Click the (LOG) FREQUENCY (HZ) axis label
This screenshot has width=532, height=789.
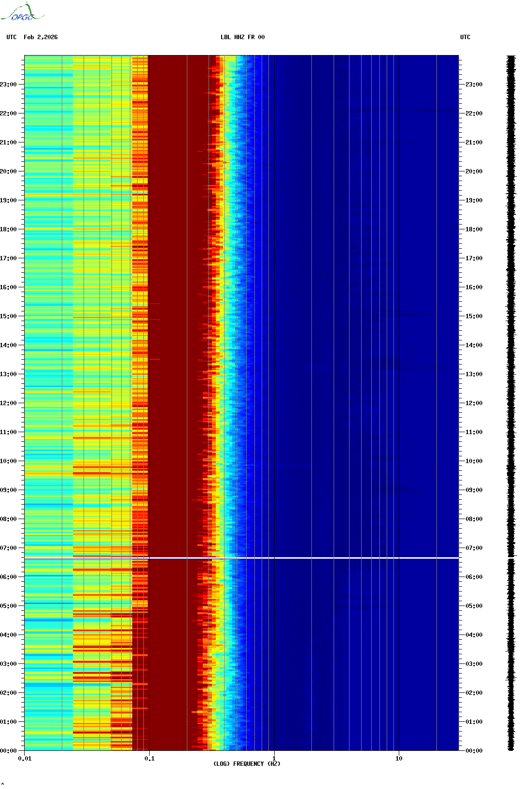click(247, 763)
